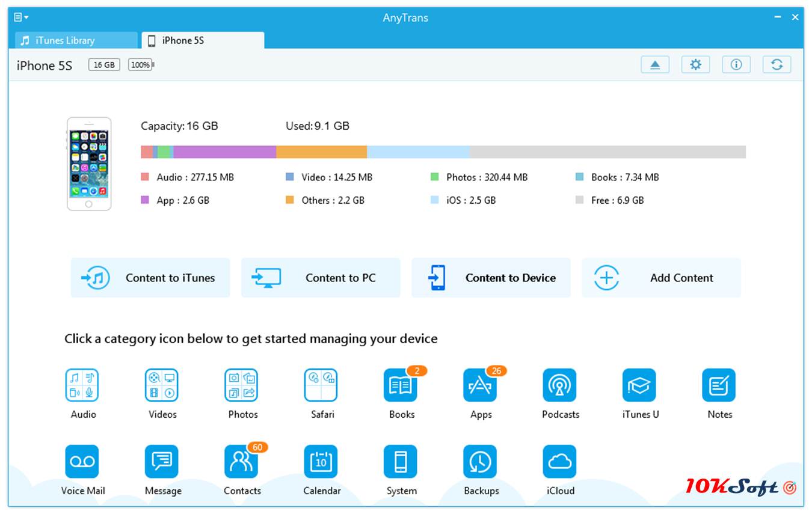Open the Apps category

click(x=481, y=385)
